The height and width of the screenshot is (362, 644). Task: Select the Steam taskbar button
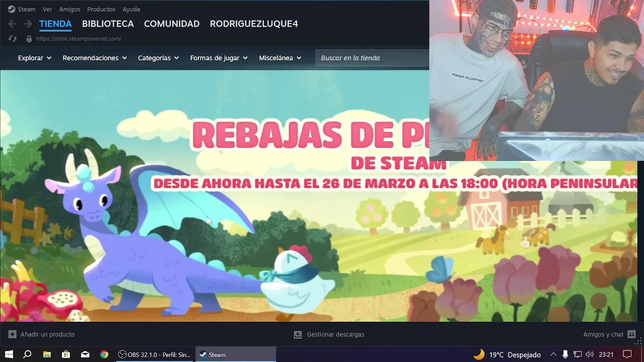(x=235, y=354)
